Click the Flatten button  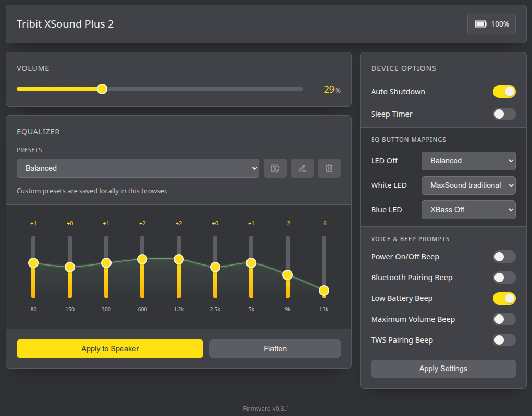(x=275, y=348)
